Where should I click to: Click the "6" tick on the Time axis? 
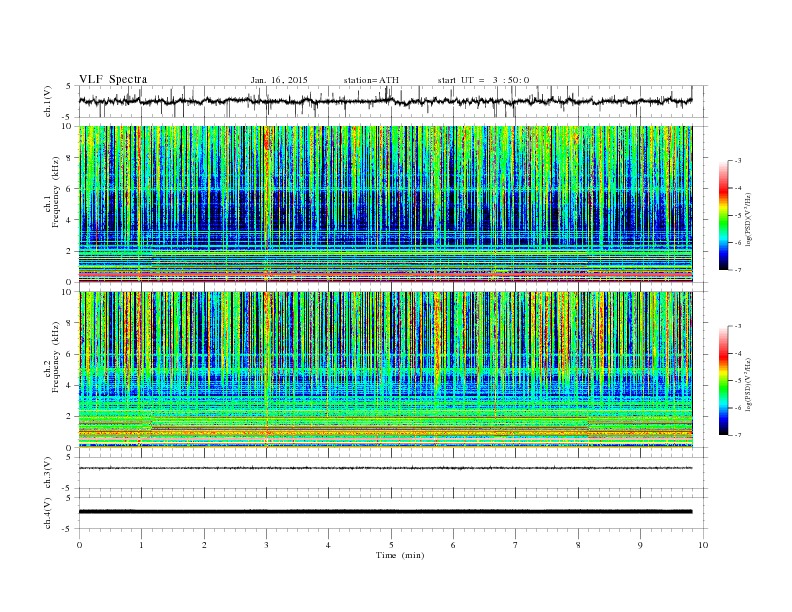tap(453, 545)
